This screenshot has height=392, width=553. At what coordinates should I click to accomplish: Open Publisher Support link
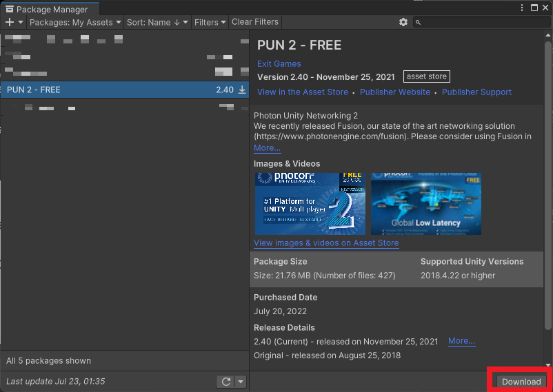(x=476, y=92)
